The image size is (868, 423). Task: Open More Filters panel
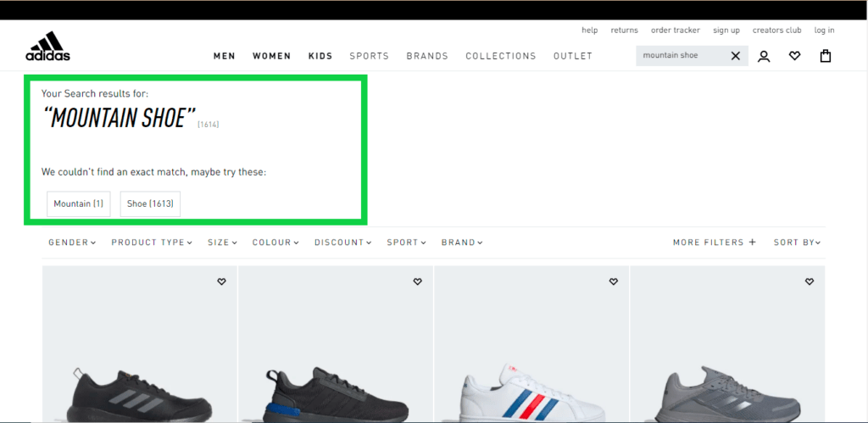point(715,242)
